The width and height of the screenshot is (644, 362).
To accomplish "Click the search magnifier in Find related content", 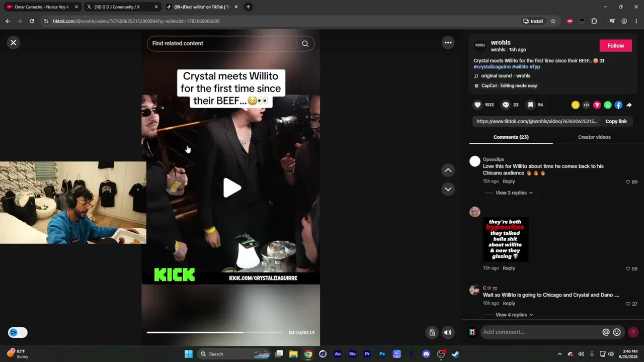I will coord(305,43).
